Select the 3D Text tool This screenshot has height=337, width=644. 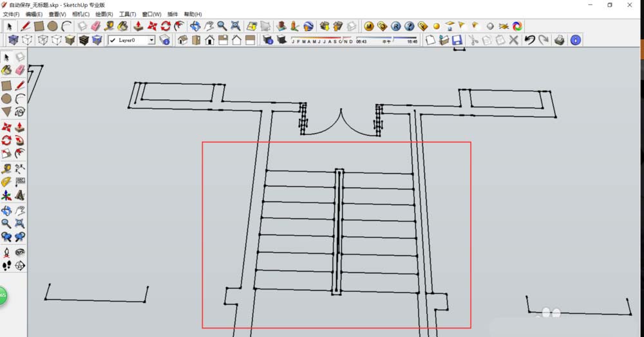(20, 195)
